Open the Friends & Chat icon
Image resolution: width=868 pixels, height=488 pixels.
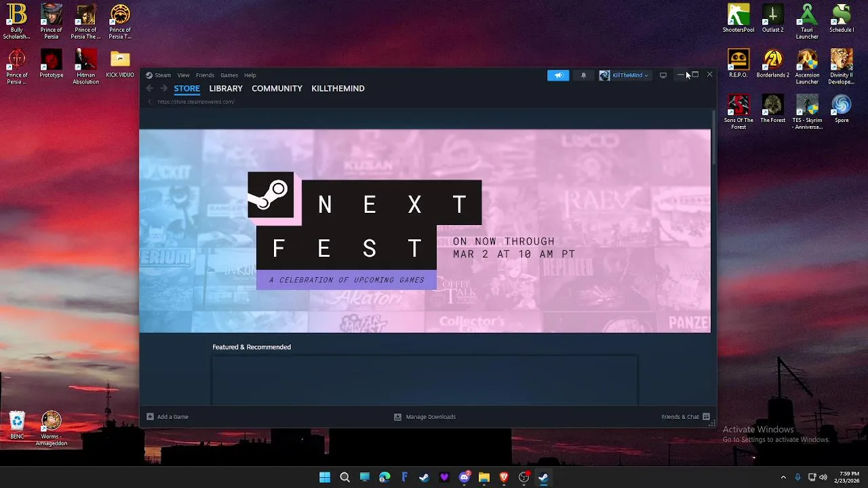click(706, 417)
